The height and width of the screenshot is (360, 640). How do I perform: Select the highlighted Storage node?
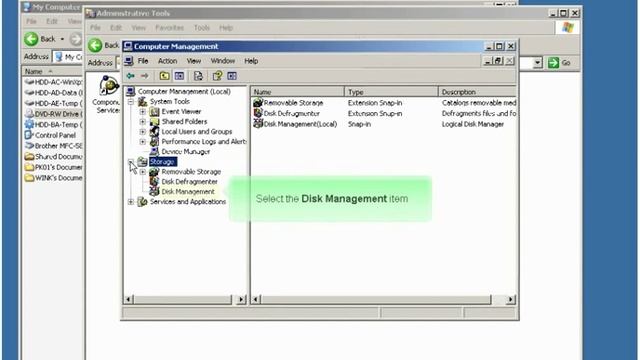click(x=162, y=162)
